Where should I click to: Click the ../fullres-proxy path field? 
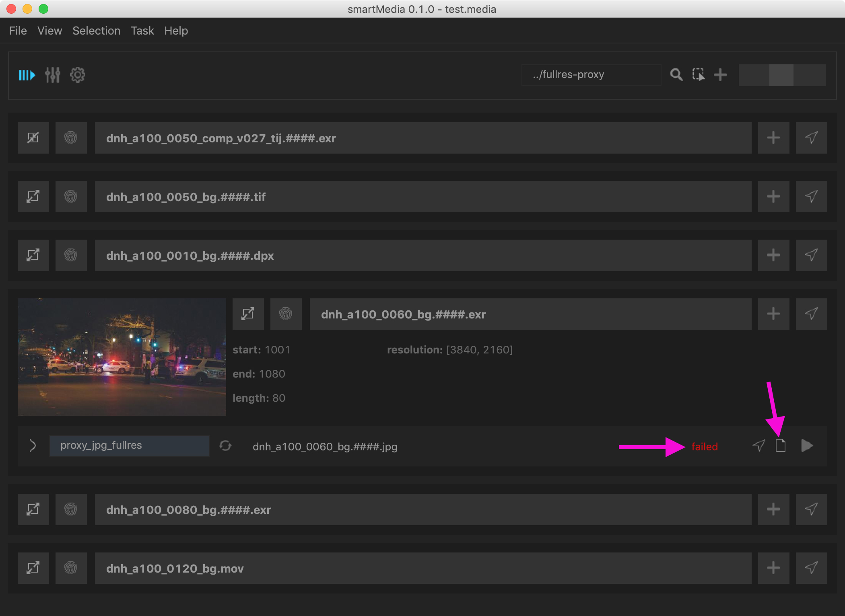pyautogui.click(x=591, y=75)
